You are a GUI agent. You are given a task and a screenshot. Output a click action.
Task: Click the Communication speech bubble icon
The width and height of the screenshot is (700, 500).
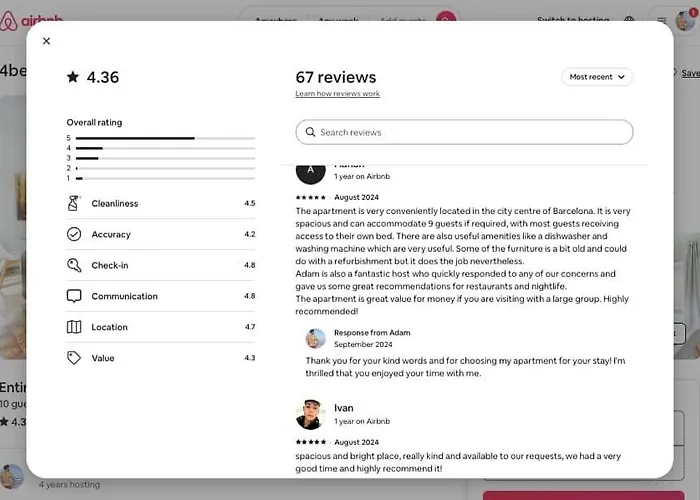click(74, 296)
